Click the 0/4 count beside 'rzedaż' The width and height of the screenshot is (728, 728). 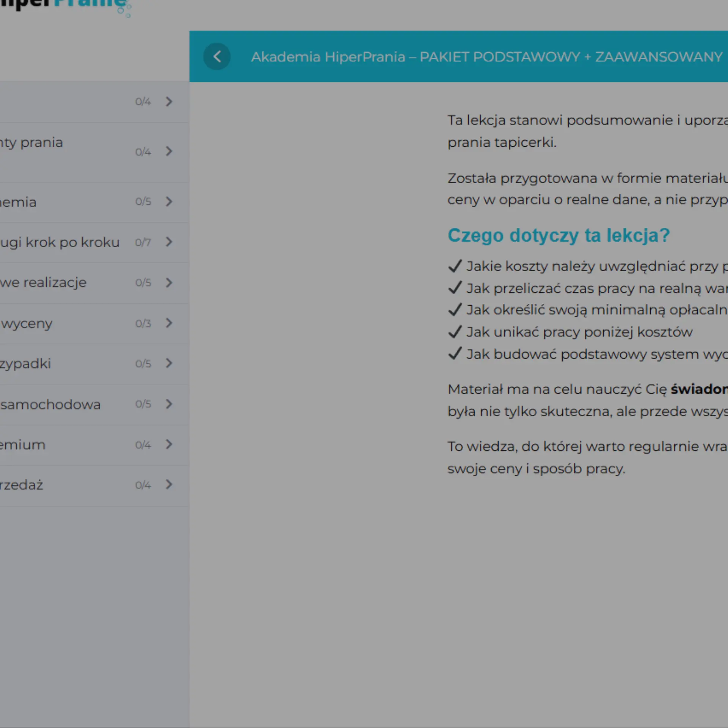click(x=143, y=485)
